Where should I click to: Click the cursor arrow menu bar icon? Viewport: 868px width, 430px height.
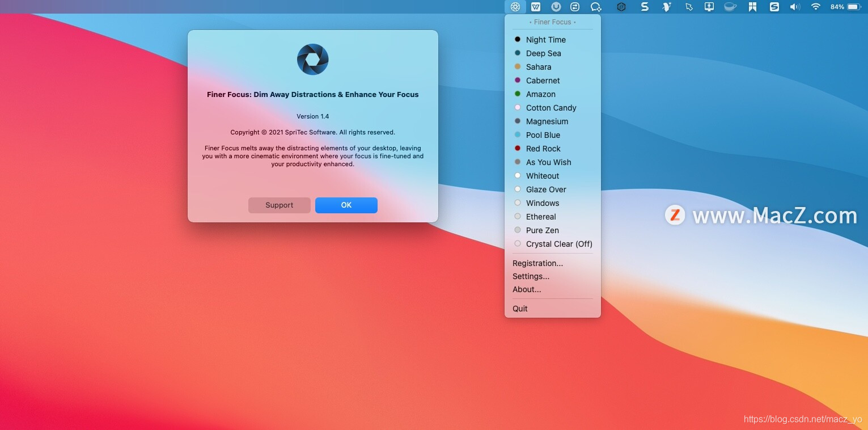click(689, 7)
